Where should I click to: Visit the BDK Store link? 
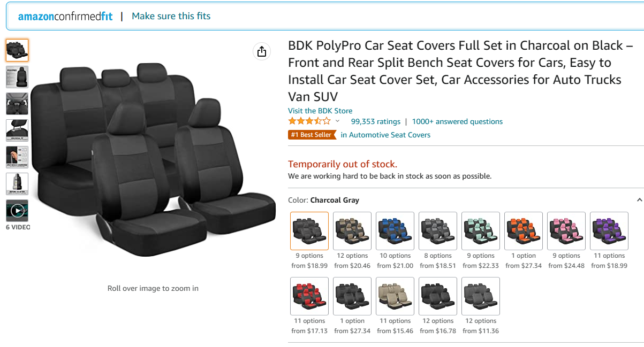pos(320,111)
